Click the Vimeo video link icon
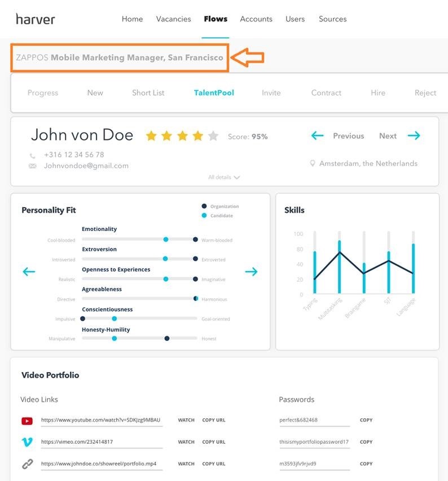 pos(27,442)
